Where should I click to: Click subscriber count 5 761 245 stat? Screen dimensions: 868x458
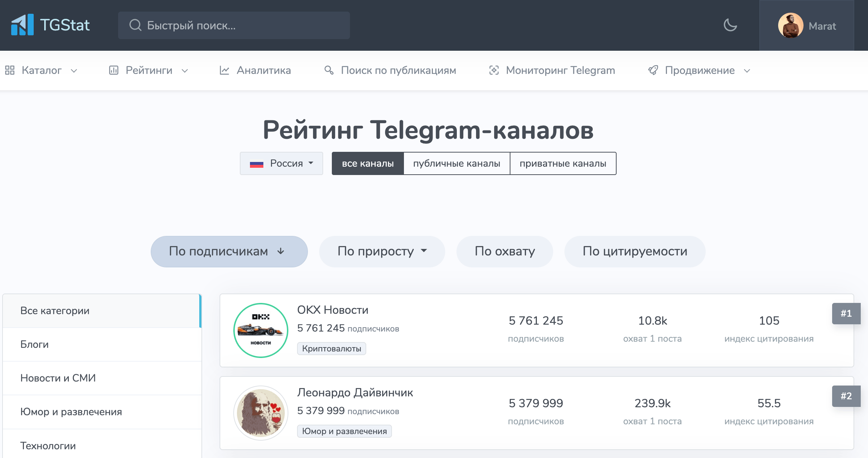(536, 321)
